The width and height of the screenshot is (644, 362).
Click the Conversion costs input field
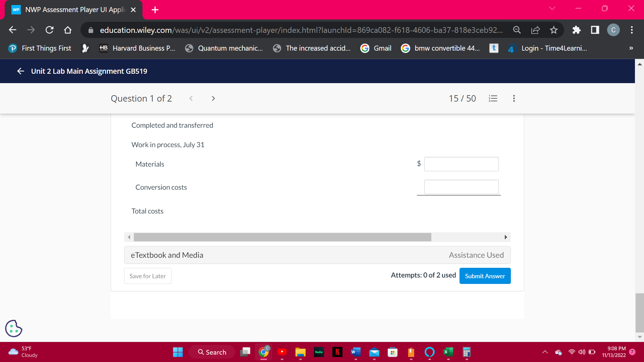pyautogui.click(x=461, y=187)
